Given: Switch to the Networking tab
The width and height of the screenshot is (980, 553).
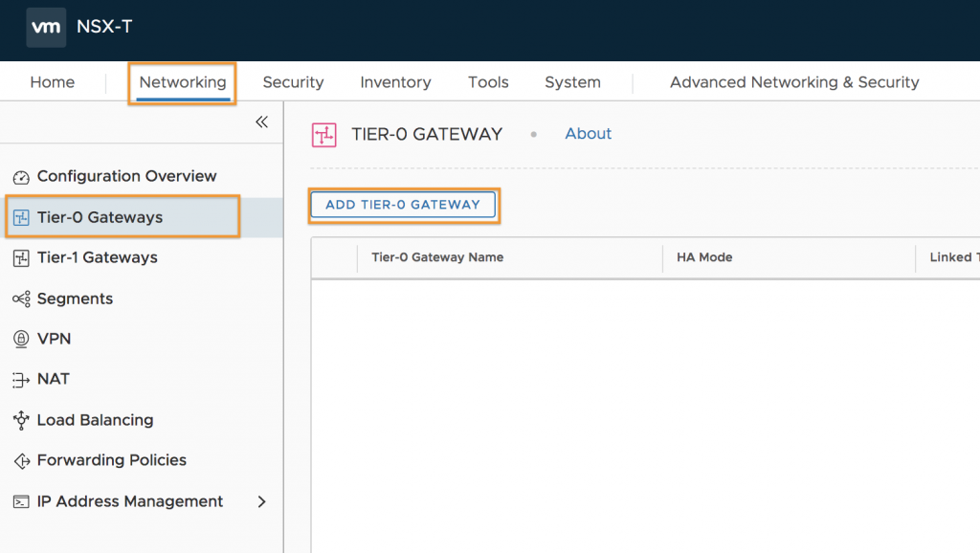Looking at the screenshot, I should click(x=183, y=82).
